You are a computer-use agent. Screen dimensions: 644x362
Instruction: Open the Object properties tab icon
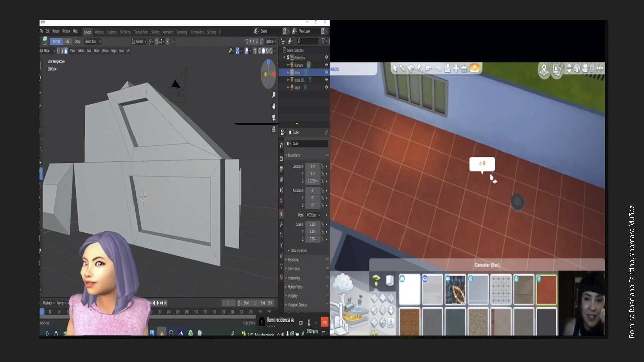coord(281,214)
